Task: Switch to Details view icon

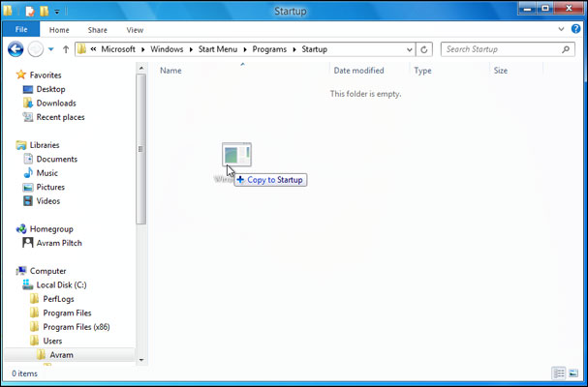Action: click(x=559, y=373)
